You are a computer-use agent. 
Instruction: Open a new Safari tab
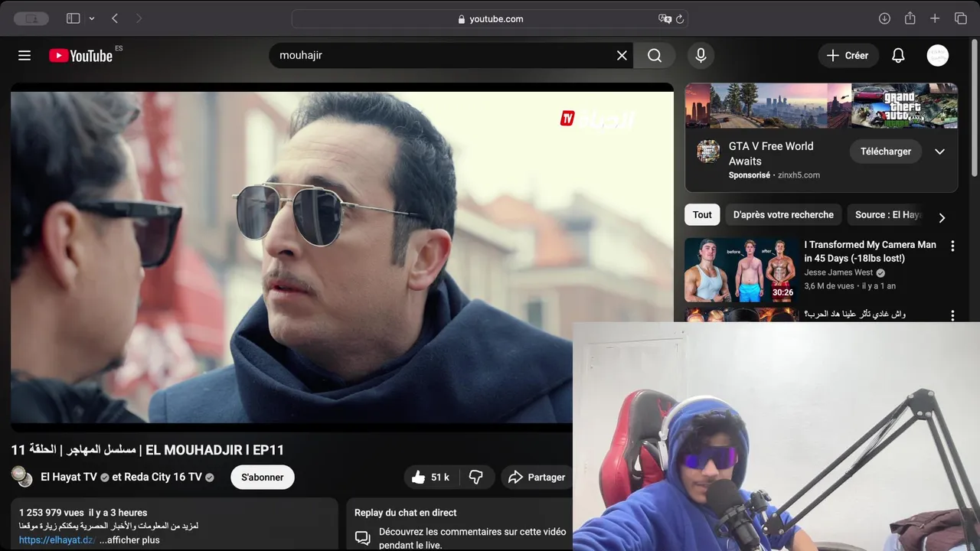point(935,18)
